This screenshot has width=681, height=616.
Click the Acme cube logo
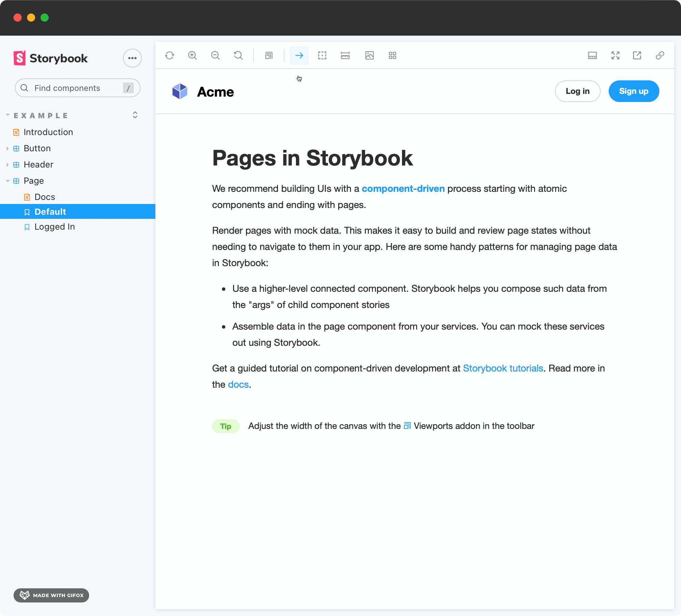click(180, 91)
